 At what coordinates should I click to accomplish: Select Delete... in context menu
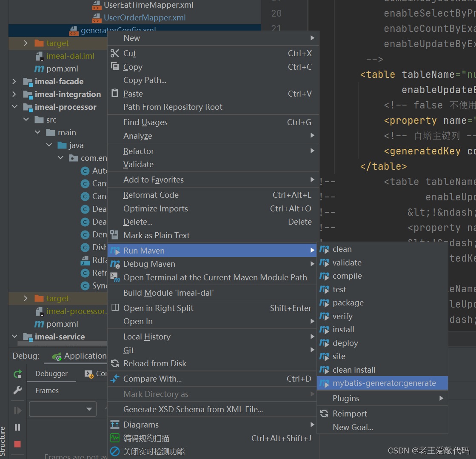pyautogui.click(x=213, y=222)
